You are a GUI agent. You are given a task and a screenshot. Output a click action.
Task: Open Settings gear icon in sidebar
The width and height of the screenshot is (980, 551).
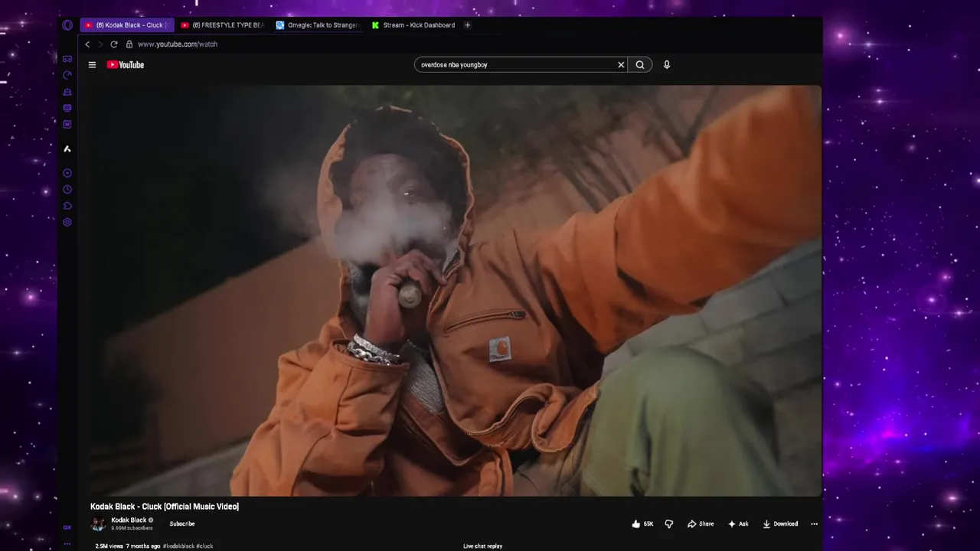pyautogui.click(x=67, y=222)
